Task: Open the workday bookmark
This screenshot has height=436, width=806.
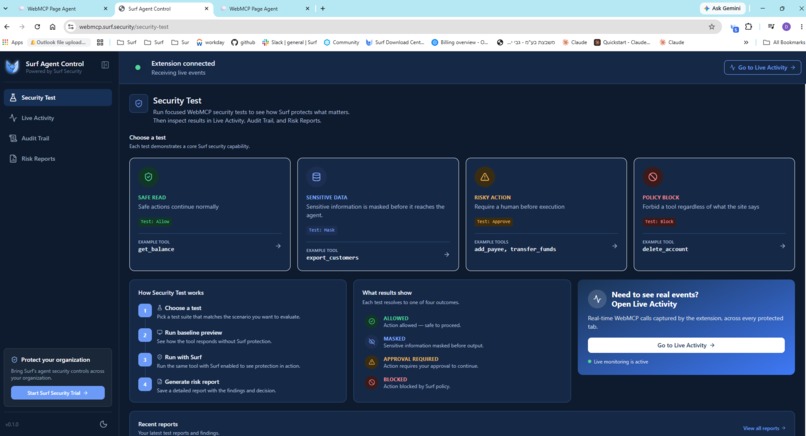Action: point(210,43)
